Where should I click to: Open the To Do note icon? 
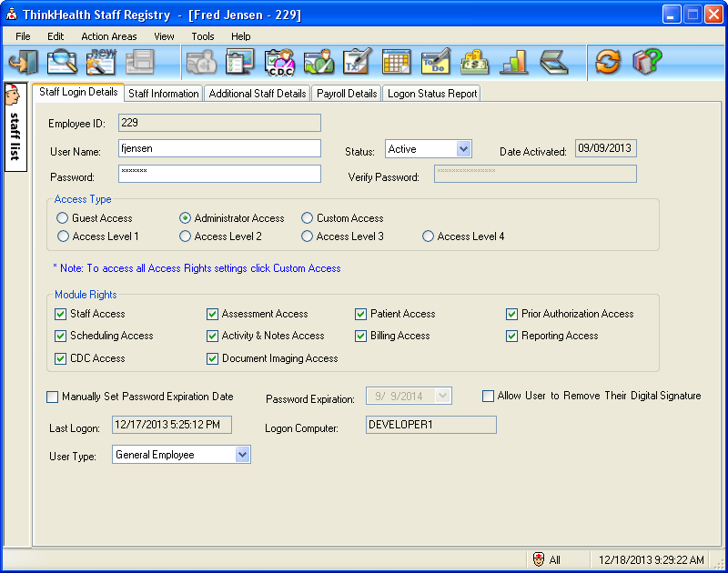[x=436, y=62]
